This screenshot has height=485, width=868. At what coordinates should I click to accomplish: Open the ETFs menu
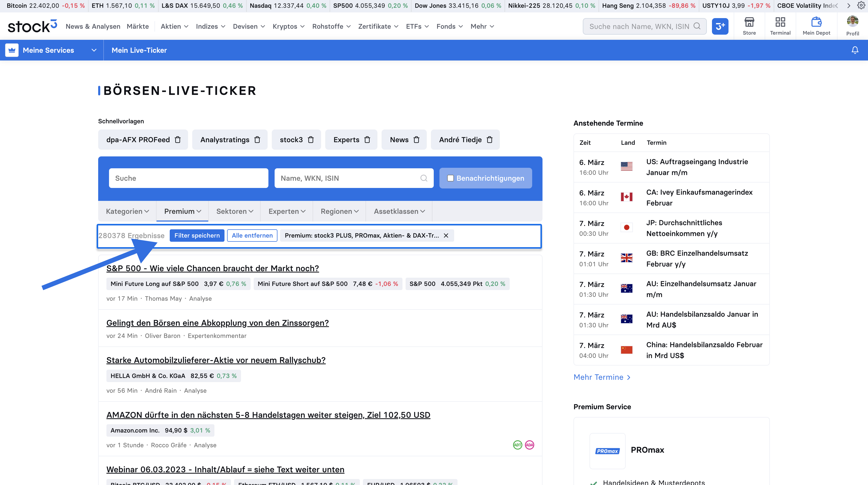click(x=417, y=26)
